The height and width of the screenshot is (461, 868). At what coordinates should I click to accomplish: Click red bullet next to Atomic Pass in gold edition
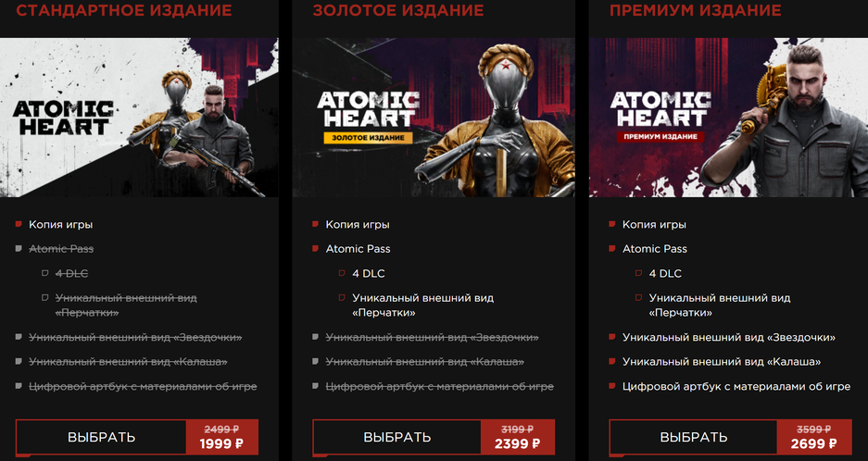point(316,248)
